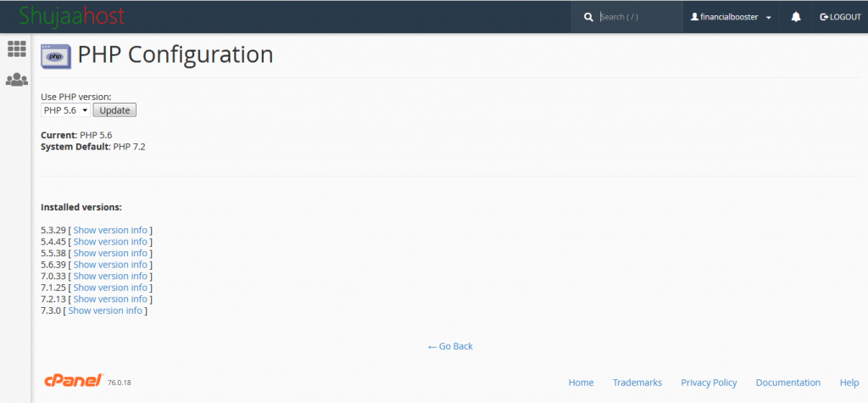Click the Go Back link
This screenshot has width=868, height=403.
[450, 346]
